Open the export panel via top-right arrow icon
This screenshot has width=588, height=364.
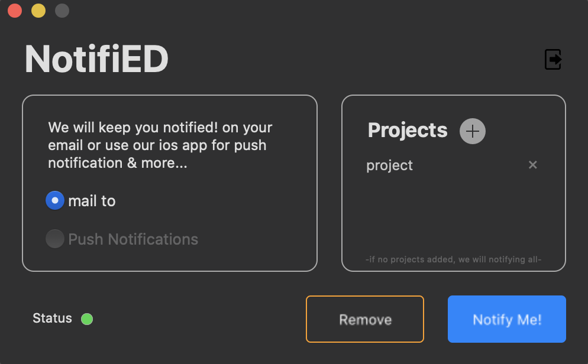pos(553,59)
